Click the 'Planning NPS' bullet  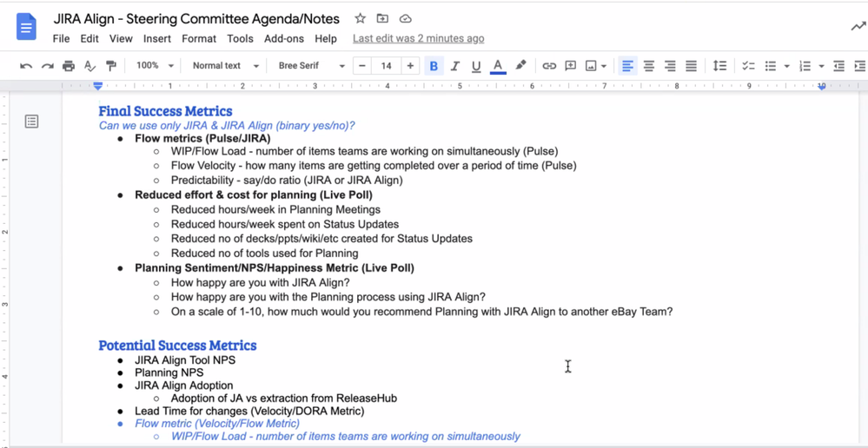pos(169,372)
